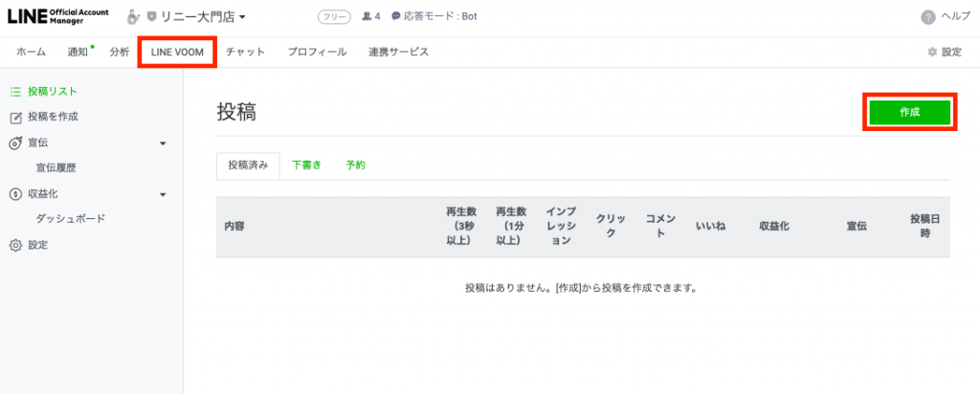Image resolution: width=980 pixels, height=394 pixels.
Task: Collapse the 収益化 section arrow
Action: pos(163,195)
